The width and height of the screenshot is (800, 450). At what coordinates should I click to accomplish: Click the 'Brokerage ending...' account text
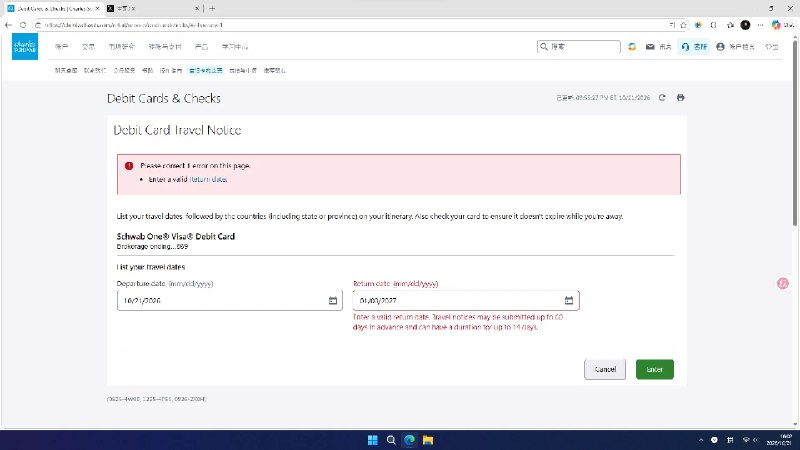[x=152, y=246]
